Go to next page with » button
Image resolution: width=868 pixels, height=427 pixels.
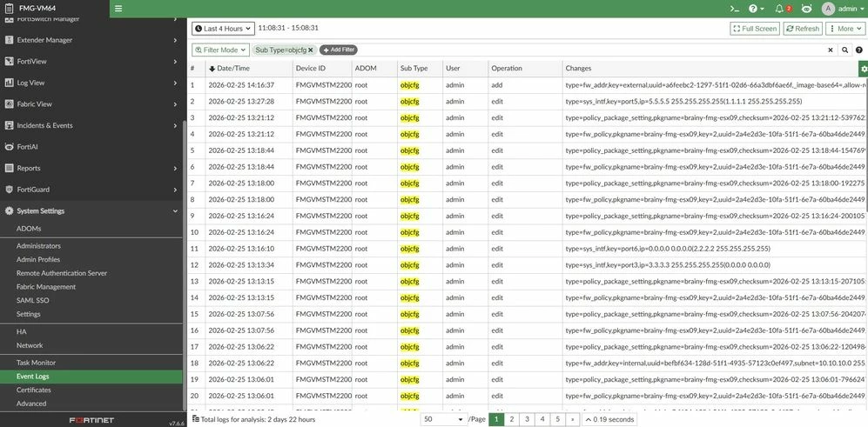(x=572, y=419)
